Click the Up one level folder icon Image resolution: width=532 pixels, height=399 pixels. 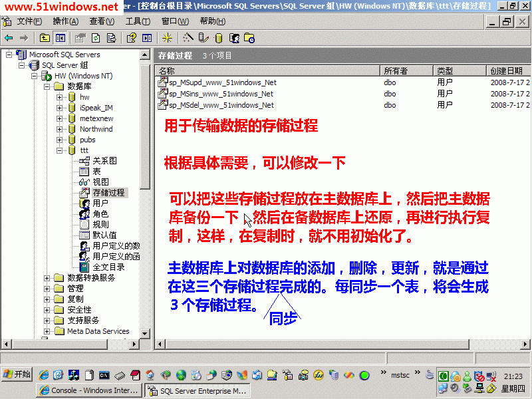45,38
